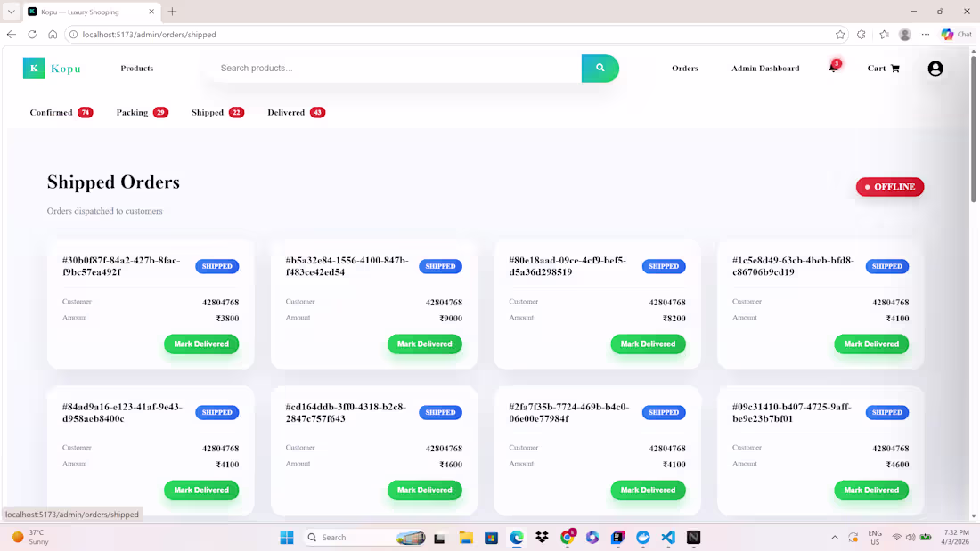Open the Admin Dashboard link
This screenshot has width=980, height=551.
pos(765,68)
